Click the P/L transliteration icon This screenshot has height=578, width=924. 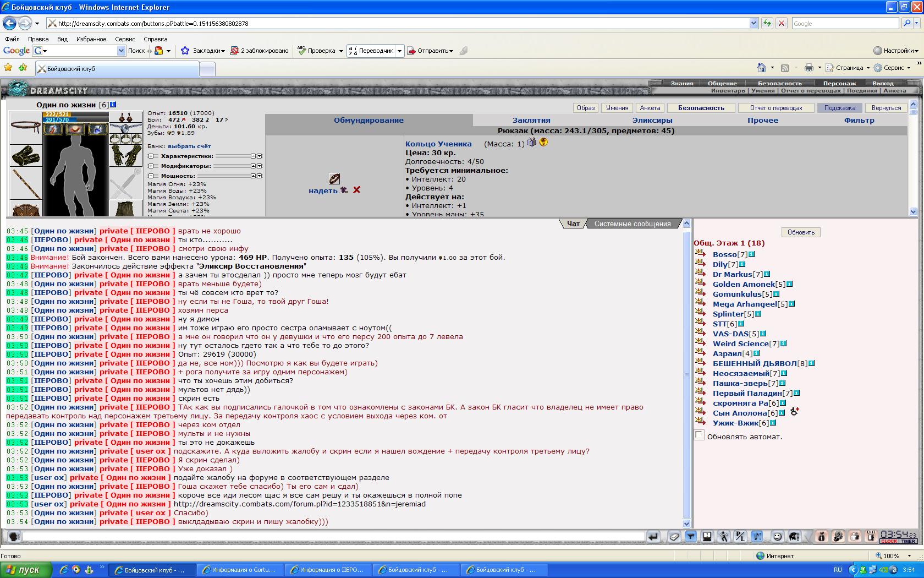pyautogui.click(x=740, y=536)
